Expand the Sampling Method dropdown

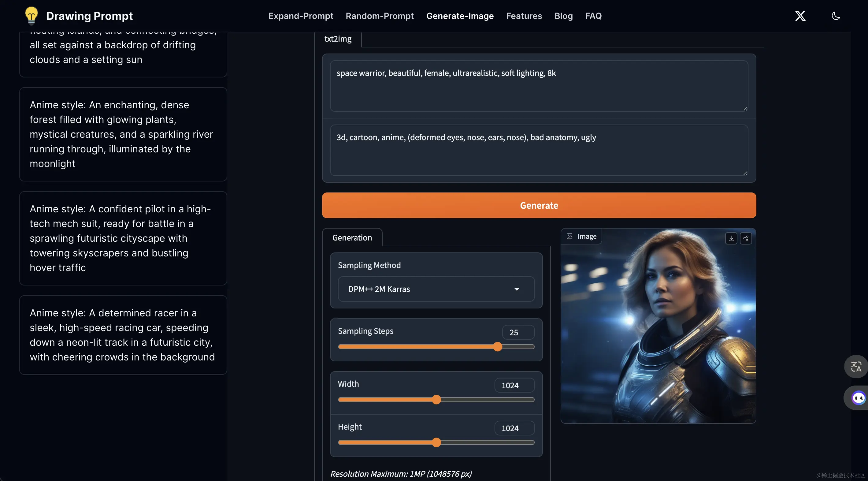[436, 289]
